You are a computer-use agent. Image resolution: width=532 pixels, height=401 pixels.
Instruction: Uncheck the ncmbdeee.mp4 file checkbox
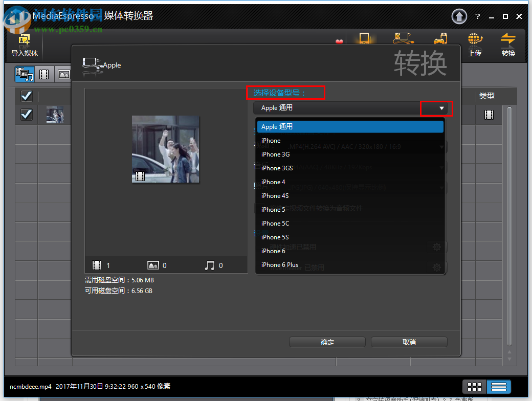click(26, 115)
